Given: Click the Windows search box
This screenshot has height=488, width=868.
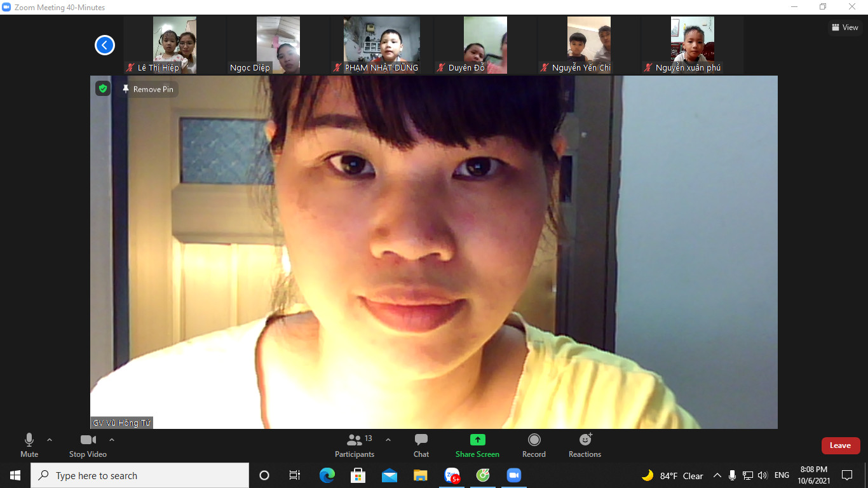Looking at the screenshot, I should (x=140, y=475).
